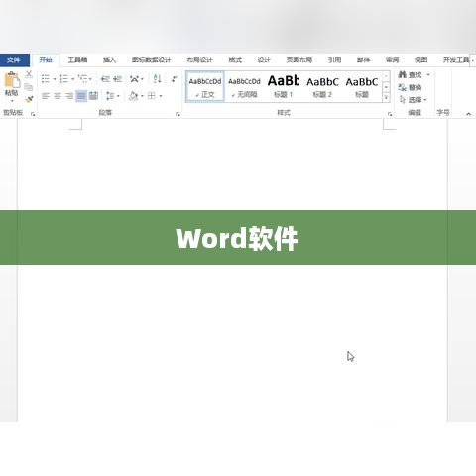
Task: Click the 字号 font size group label
Action: tap(443, 113)
